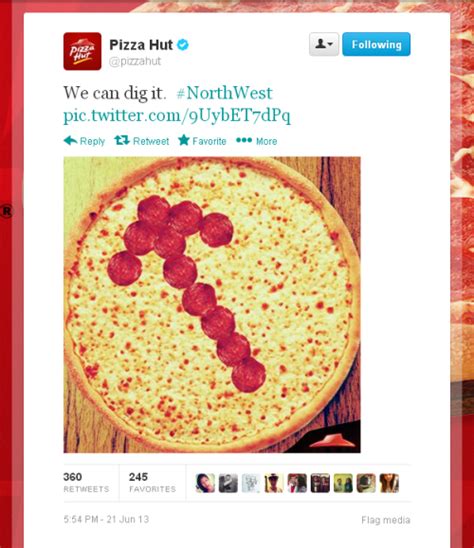The image size is (474, 548).
Task: Retweet the Pizza Hut tweet
Action: pyautogui.click(x=142, y=141)
